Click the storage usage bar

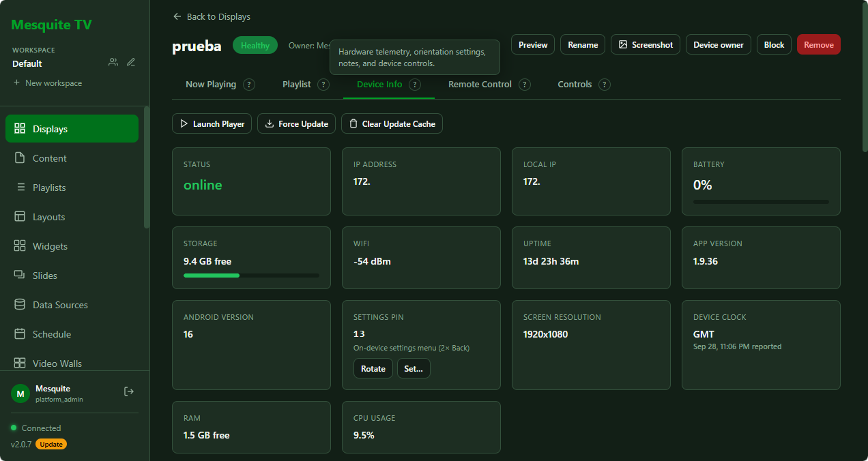251,276
